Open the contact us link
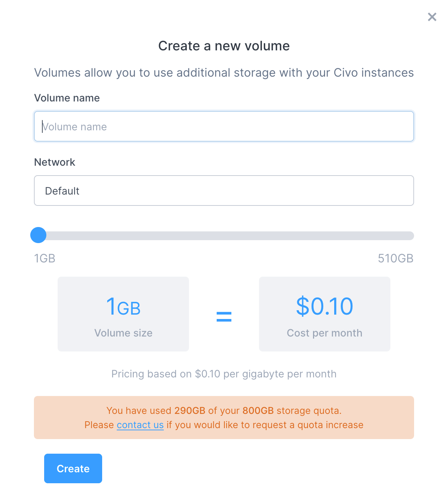The image size is (448, 492). tap(140, 425)
